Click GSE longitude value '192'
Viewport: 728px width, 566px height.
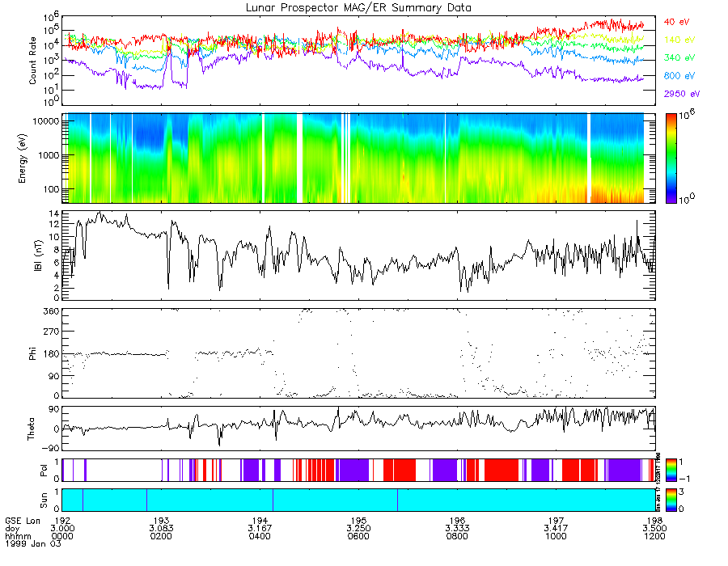pyautogui.click(x=62, y=521)
